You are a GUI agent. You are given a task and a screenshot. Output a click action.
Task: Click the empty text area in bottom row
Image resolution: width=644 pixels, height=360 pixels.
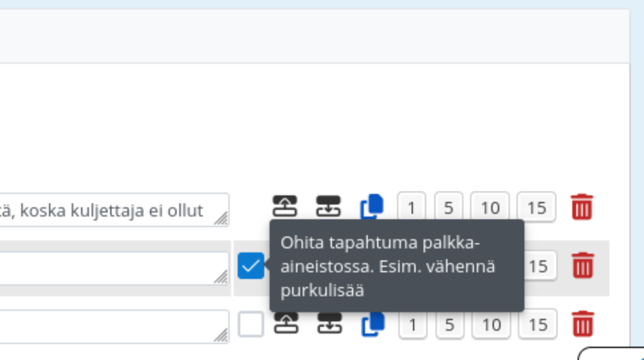[x=114, y=327]
